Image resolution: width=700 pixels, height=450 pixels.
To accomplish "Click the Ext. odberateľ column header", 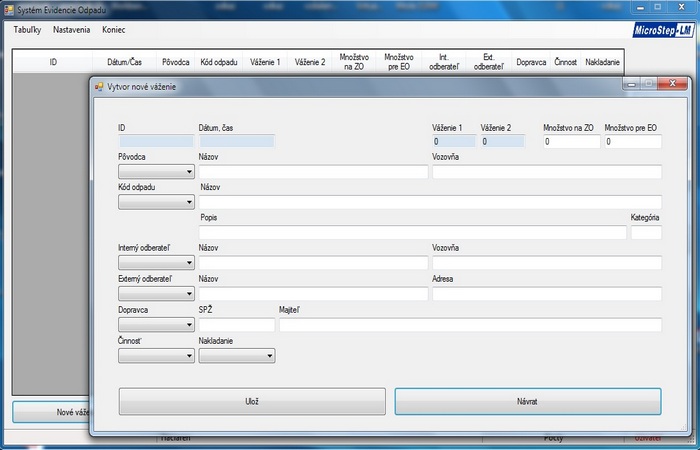I will (488, 62).
